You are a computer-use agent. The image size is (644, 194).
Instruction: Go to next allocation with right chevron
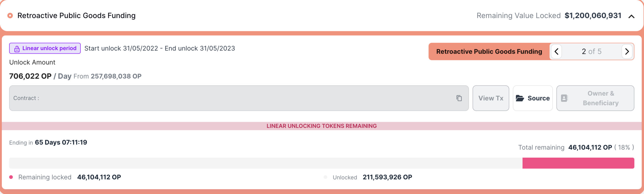pyautogui.click(x=627, y=52)
